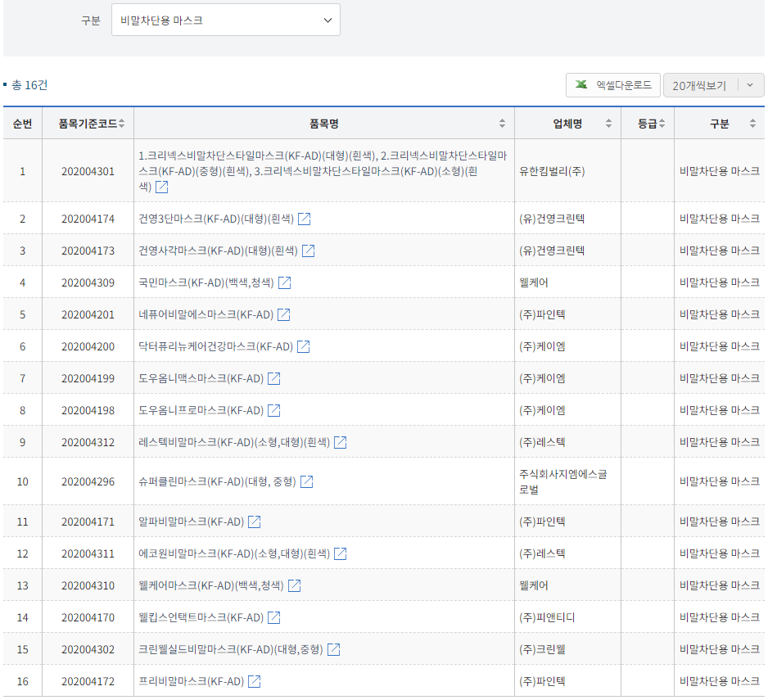Open the 구분 비말차단용 마스크 dropdown
Viewport: 768px width, 700px height.
(226, 20)
